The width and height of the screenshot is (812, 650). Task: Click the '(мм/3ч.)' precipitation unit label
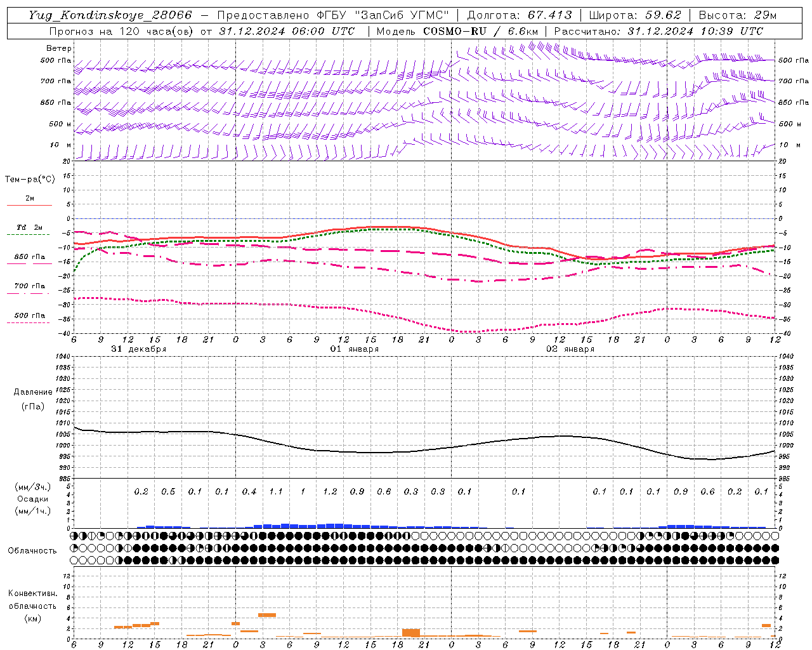pyautogui.click(x=33, y=487)
